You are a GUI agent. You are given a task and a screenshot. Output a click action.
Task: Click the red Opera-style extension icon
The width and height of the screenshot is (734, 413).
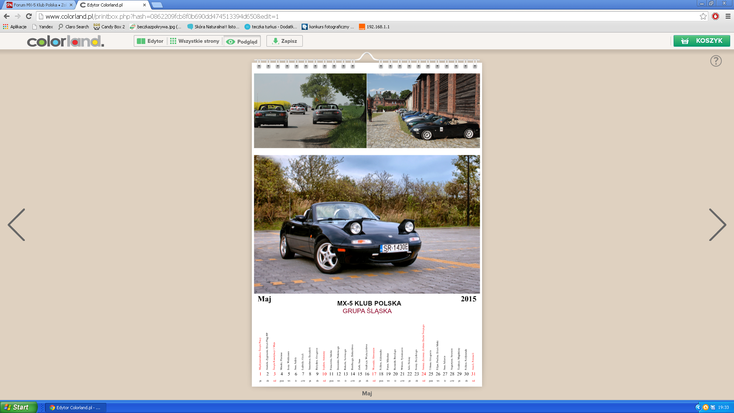[x=715, y=16]
